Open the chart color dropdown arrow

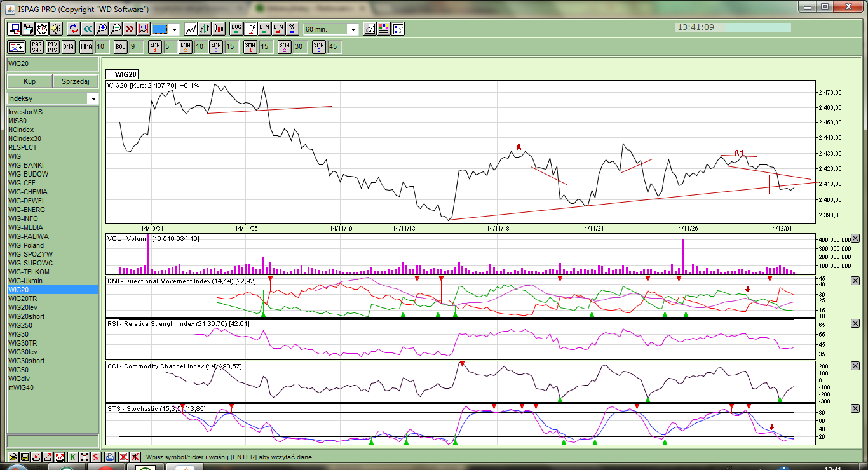click(x=174, y=29)
